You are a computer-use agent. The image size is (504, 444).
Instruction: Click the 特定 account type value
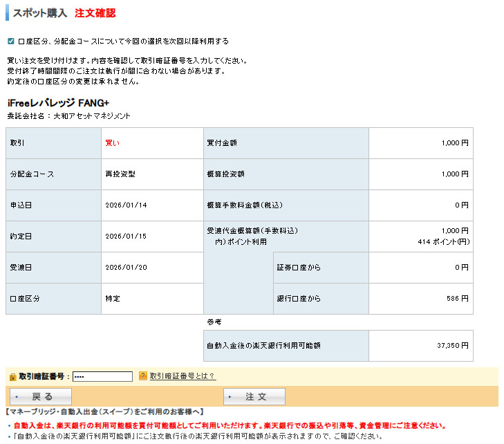(112, 299)
